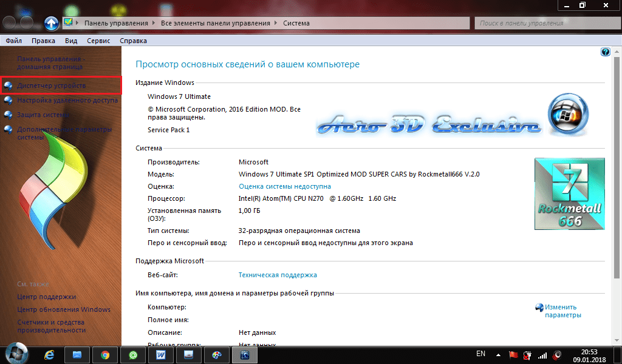Expand breadcrumb arrow after Панель управления

[x=155, y=23]
